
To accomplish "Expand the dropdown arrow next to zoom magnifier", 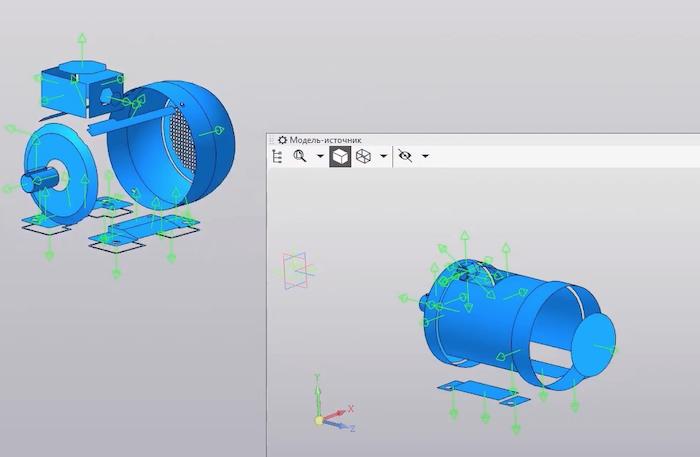I will pos(320,156).
